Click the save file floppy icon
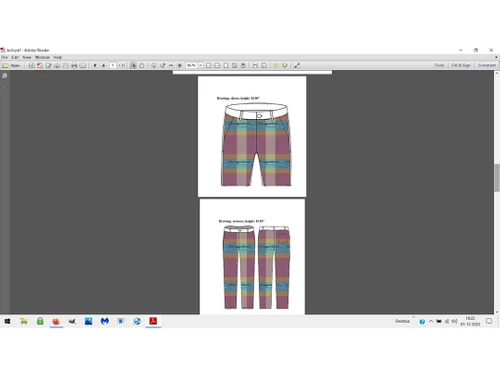This screenshot has width=500, height=375. (x=66, y=65)
